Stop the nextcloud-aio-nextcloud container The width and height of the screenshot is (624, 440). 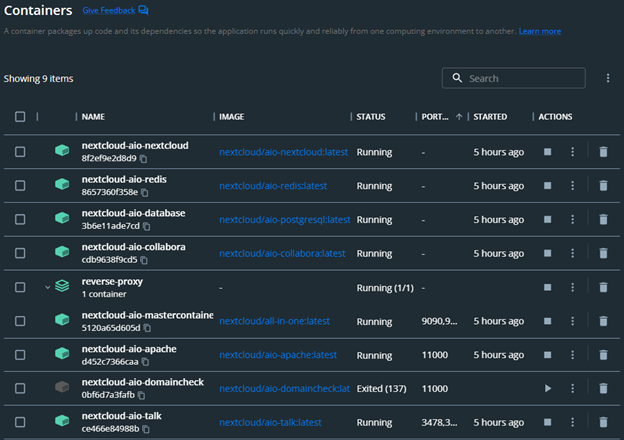click(x=548, y=152)
